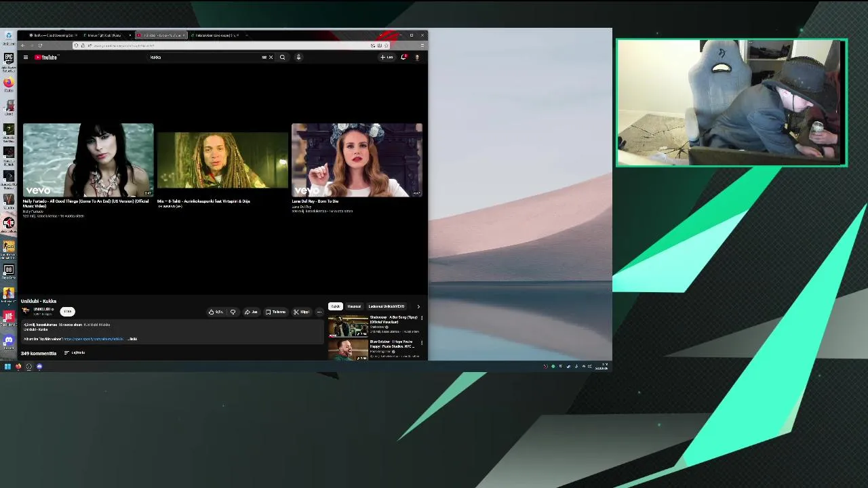Open the browser menu at the toolbar's end
The width and height of the screenshot is (868, 488).
click(422, 45)
